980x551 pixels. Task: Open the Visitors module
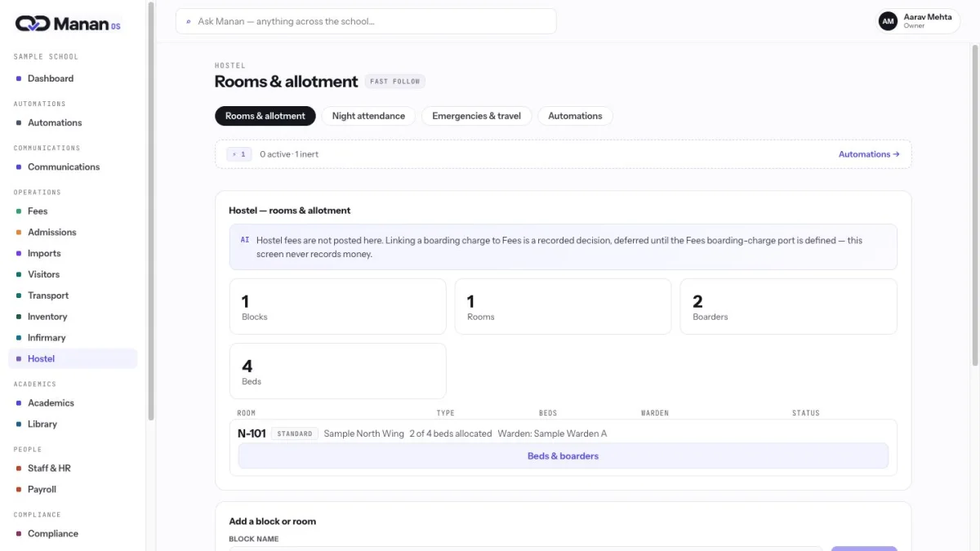pos(73,274)
